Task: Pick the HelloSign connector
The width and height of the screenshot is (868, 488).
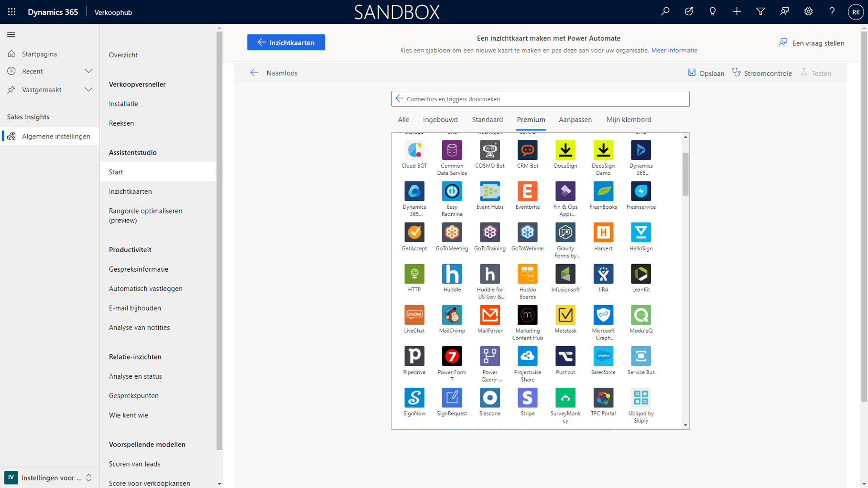Action: [x=641, y=233]
